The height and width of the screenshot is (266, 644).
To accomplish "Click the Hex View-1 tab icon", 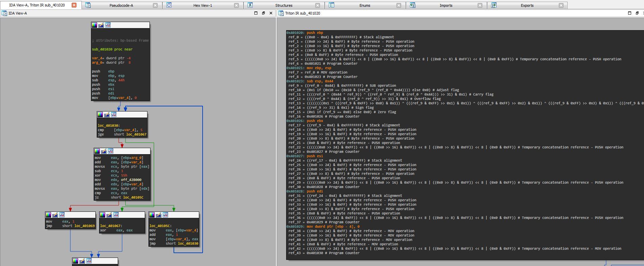I will tap(169, 5).
